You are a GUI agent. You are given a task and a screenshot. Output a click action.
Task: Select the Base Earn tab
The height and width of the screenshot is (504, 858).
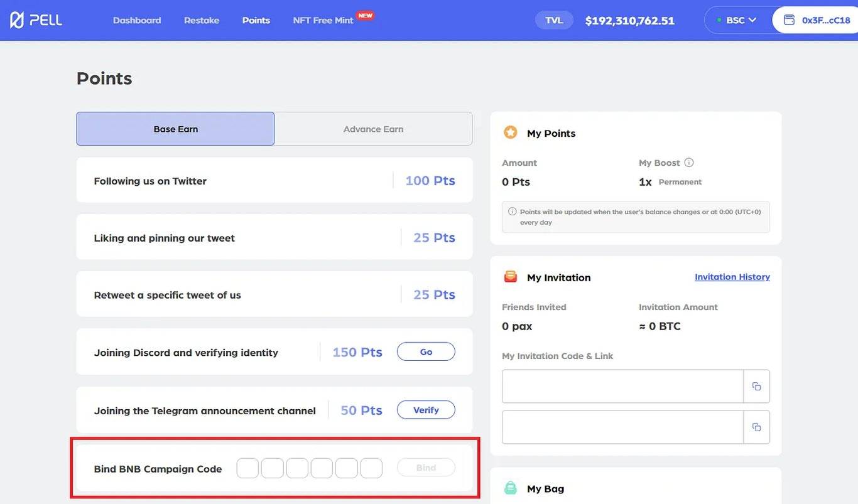(x=175, y=129)
